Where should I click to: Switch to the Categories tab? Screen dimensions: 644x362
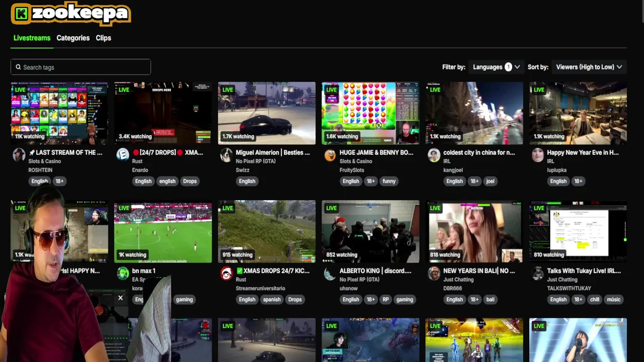tap(73, 38)
